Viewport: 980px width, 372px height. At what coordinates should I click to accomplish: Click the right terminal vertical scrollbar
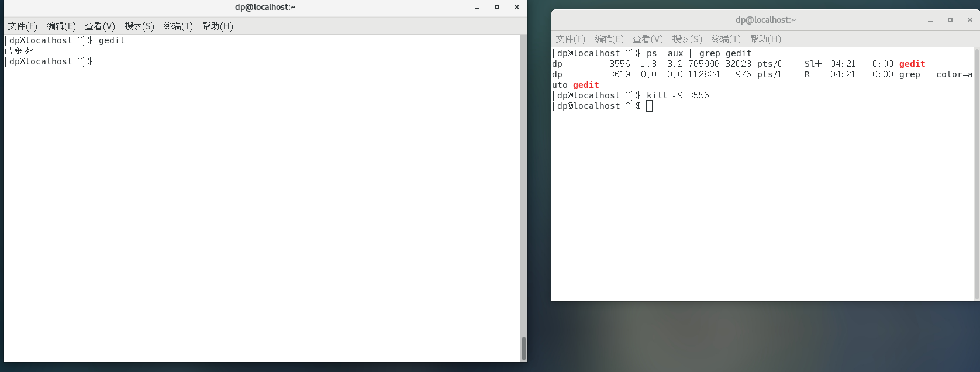pyautogui.click(x=976, y=174)
